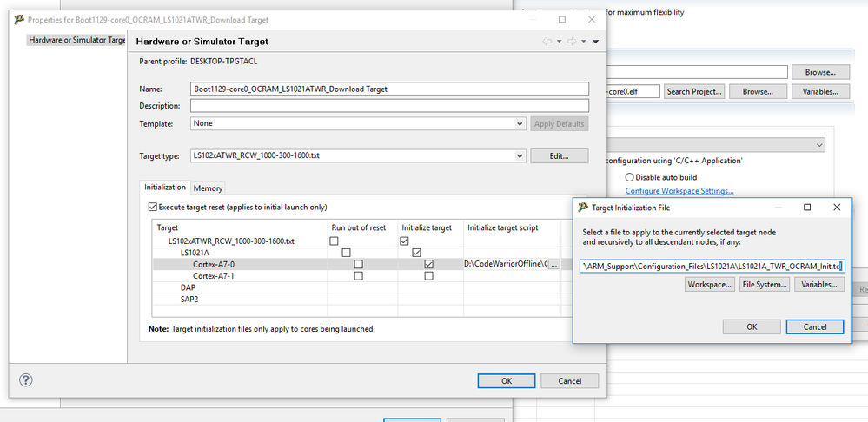Open Configure Workspace Settings link

click(679, 191)
